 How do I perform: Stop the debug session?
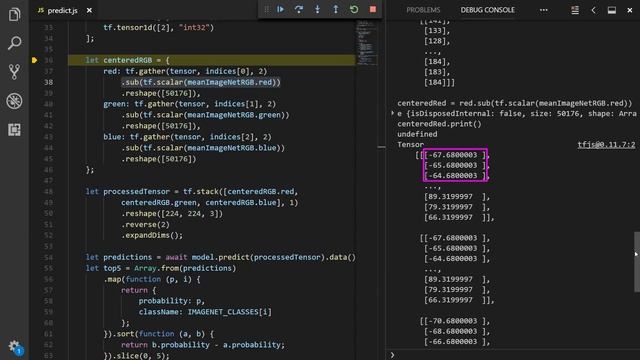pos(373,9)
